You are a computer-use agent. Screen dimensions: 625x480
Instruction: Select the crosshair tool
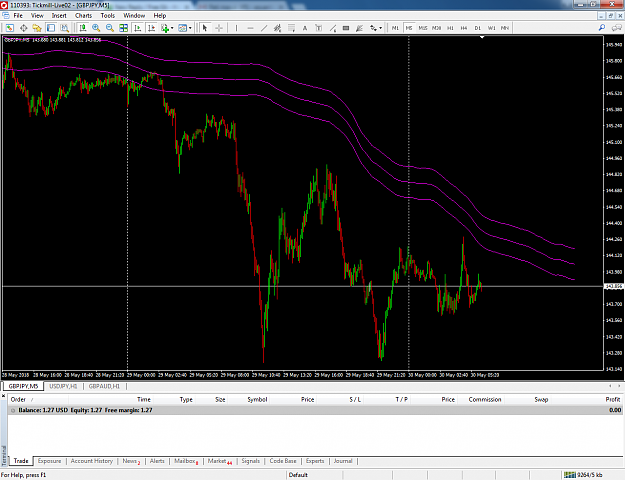point(219,28)
